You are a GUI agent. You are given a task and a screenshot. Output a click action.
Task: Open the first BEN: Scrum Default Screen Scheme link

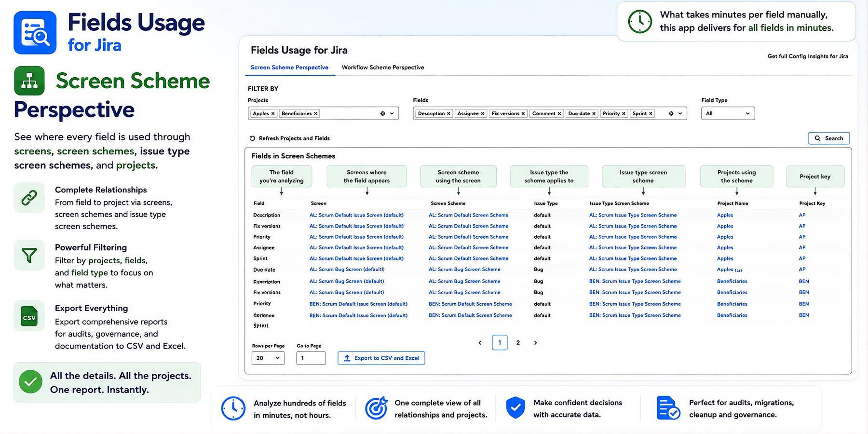pyautogui.click(x=470, y=304)
